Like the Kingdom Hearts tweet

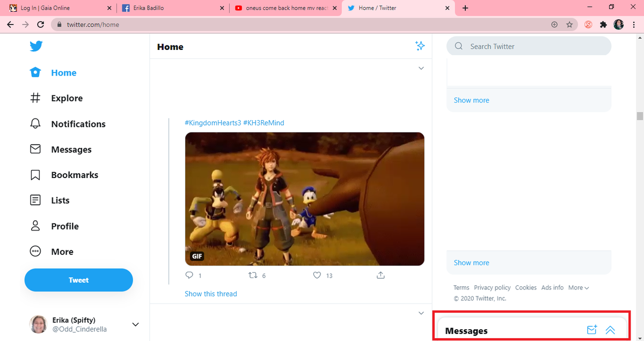click(317, 275)
